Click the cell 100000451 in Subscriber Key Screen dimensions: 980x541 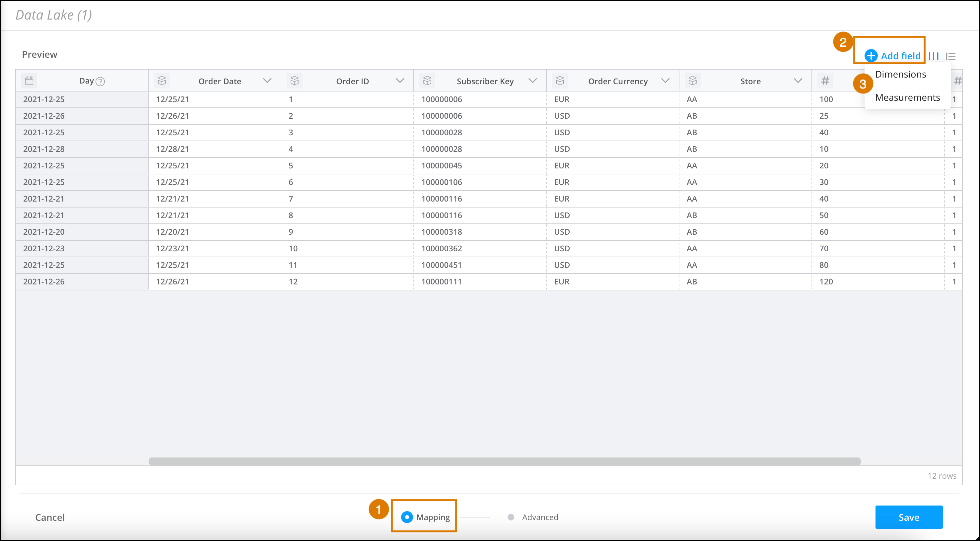pos(480,265)
